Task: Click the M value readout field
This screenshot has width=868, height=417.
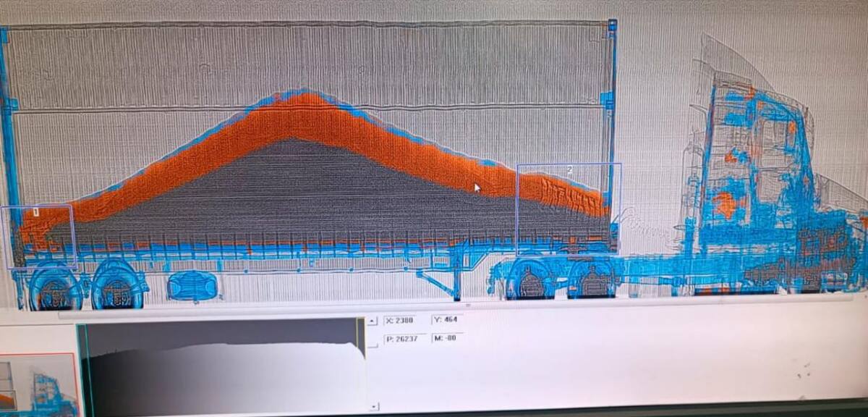Action: (448, 338)
